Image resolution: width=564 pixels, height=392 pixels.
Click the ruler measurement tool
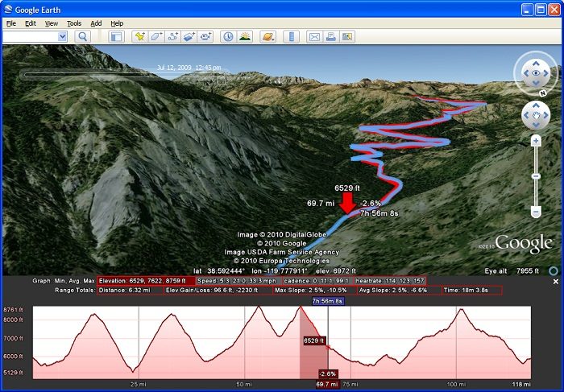(292, 36)
